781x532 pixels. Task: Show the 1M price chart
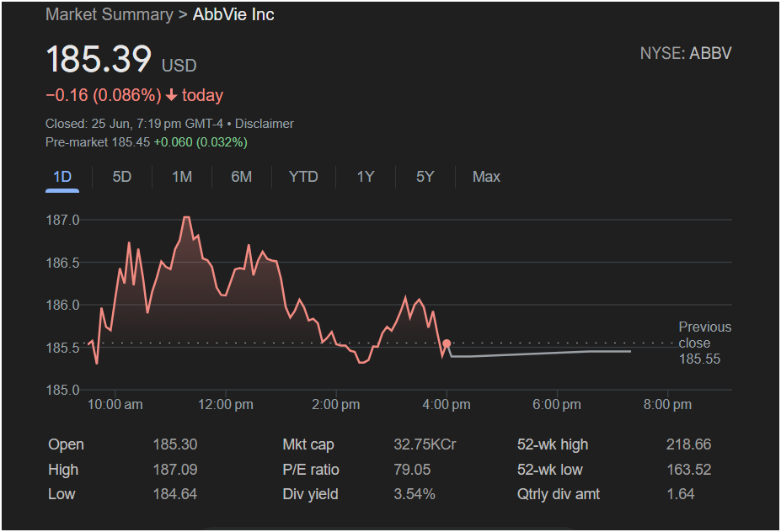(182, 177)
